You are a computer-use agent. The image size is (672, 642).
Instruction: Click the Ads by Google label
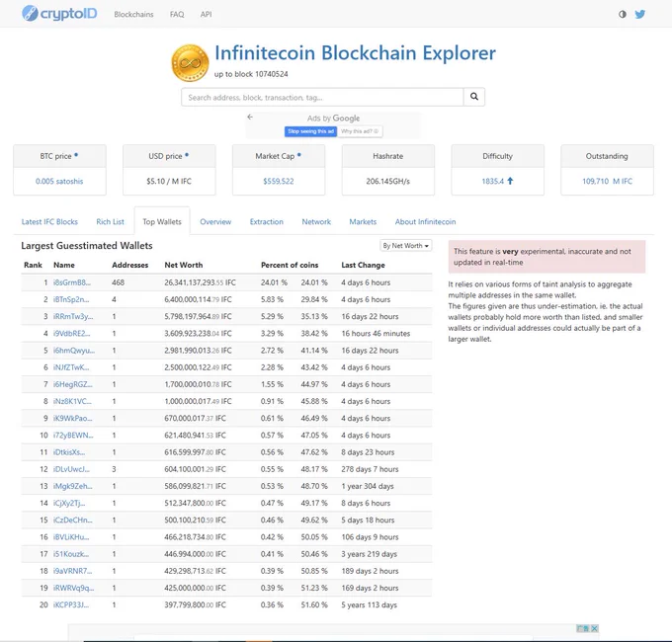point(333,118)
